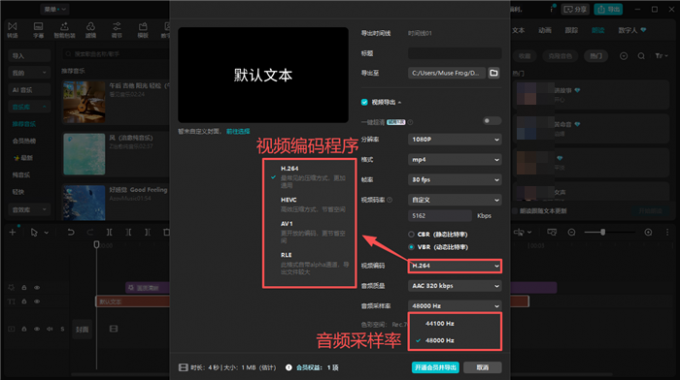680x380 pixels.
Task: Click the music search input field
Action: click(115, 54)
